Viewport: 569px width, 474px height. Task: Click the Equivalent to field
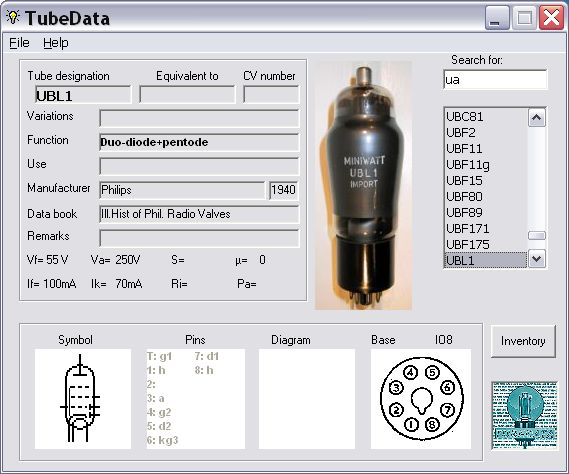pyautogui.click(x=187, y=95)
